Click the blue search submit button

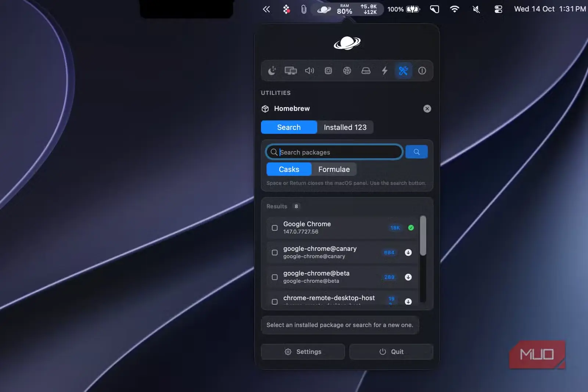[x=416, y=152]
